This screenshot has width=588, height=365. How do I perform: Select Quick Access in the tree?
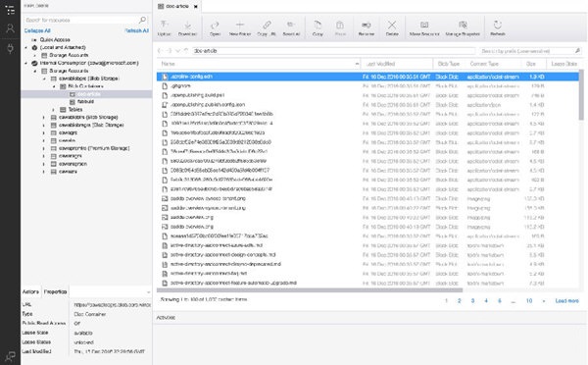[x=55, y=40]
